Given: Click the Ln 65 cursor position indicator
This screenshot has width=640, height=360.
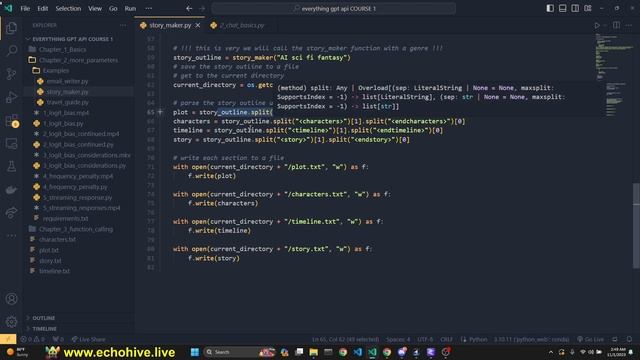Looking at the screenshot, I should coord(345,339).
